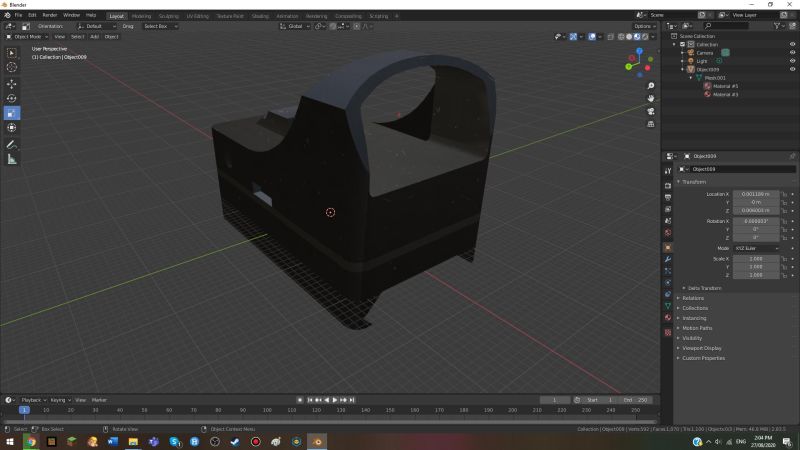Play the animation forward
800x450 pixels.
pyautogui.click(x=335, y=400)
